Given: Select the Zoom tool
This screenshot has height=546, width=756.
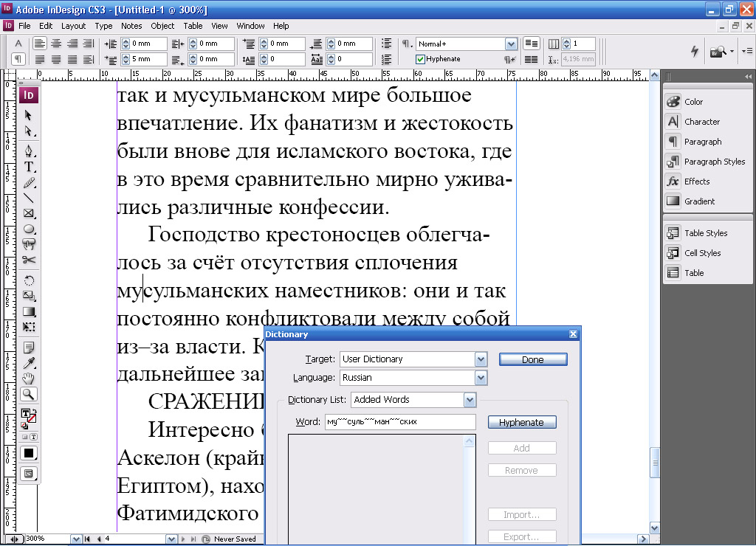Looking at the screenshot, I should [29, 394].
